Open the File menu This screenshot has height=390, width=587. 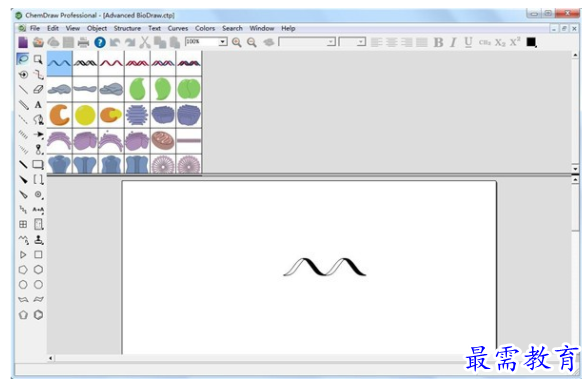[35, 28]
